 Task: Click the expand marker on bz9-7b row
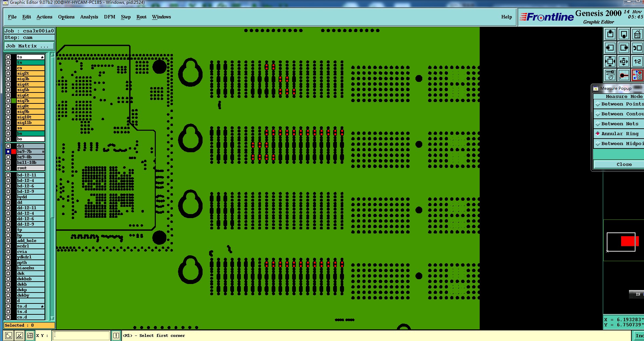[x=43, y=152]
